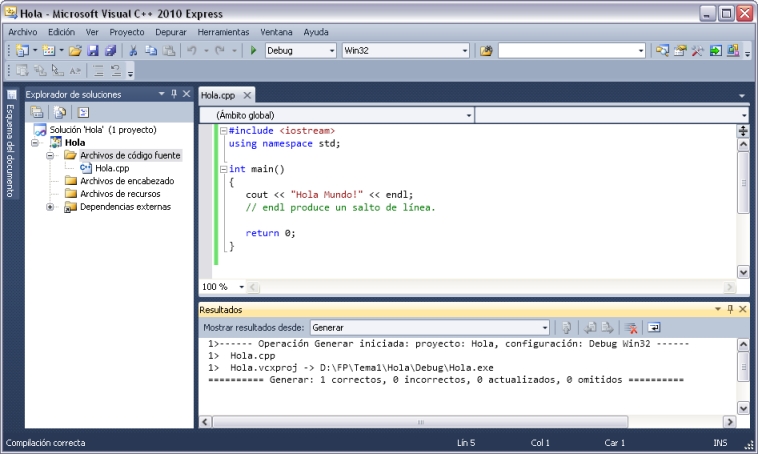Click the Add New Item toolbar icon
This screenshot has width=758, height=454.
coord(48,50)
